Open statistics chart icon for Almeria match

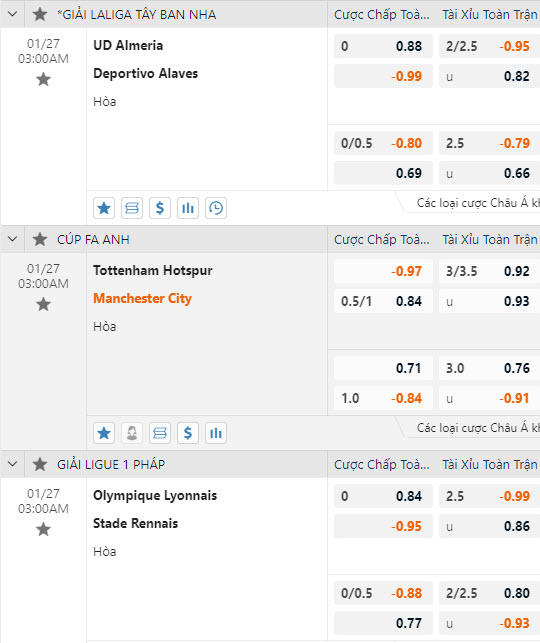point(188,208)
